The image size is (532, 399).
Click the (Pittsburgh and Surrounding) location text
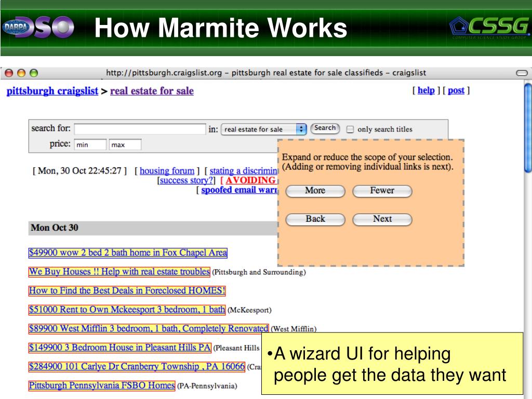pyautogui.click(x=259, y=272)
